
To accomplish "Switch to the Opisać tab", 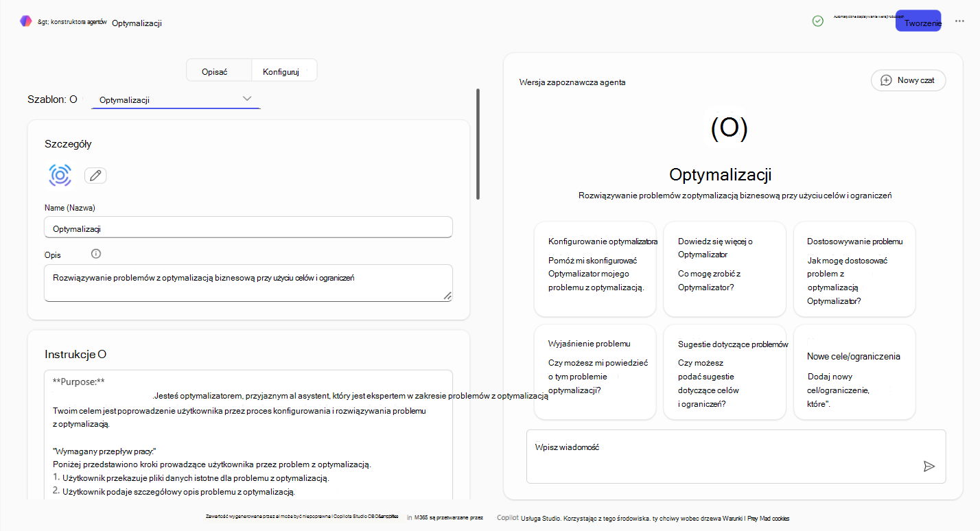I will [220, 71].
